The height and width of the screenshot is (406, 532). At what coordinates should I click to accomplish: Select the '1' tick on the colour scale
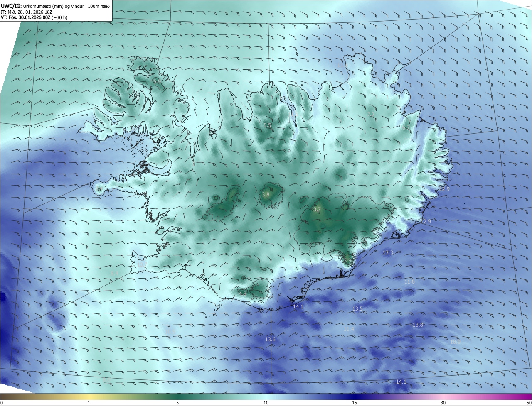[89, 403]
